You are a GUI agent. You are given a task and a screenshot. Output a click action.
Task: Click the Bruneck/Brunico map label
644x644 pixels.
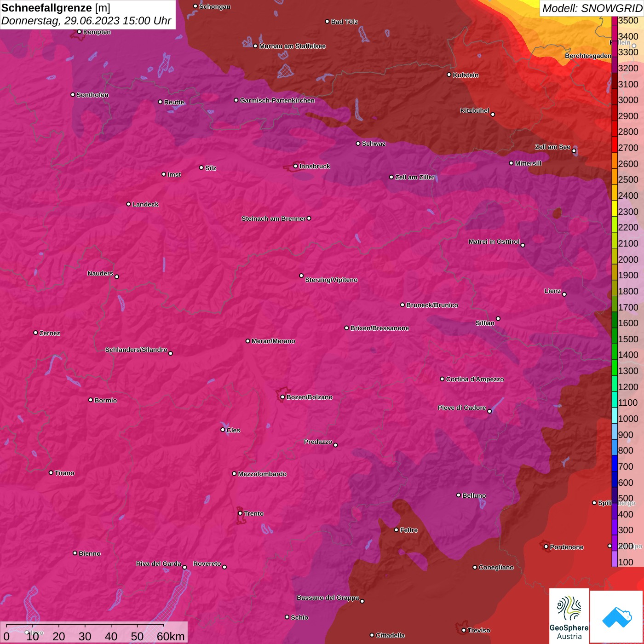pos(432,305)
